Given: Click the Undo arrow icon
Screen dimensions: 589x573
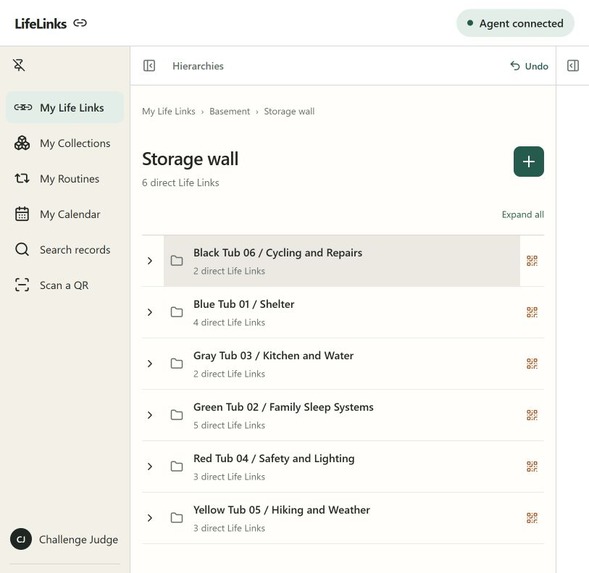Looking at the screenshot, I should tap(515, 66).
